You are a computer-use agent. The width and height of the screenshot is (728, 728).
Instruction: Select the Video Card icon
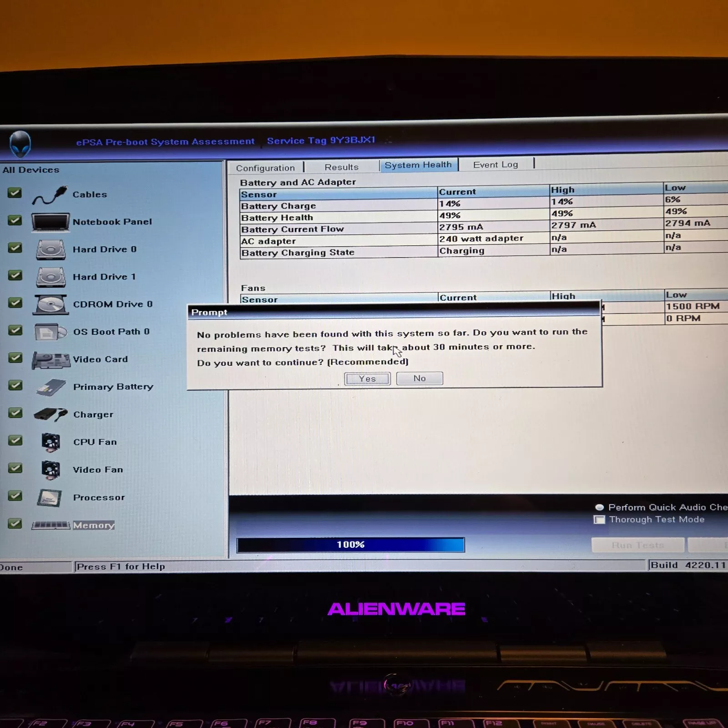[x=51, y=360]
